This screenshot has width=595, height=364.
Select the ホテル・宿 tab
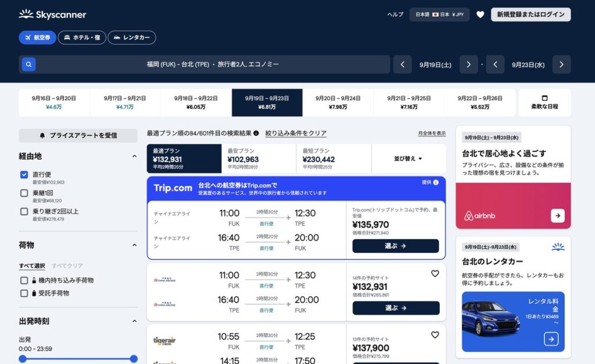pos(82,38)
